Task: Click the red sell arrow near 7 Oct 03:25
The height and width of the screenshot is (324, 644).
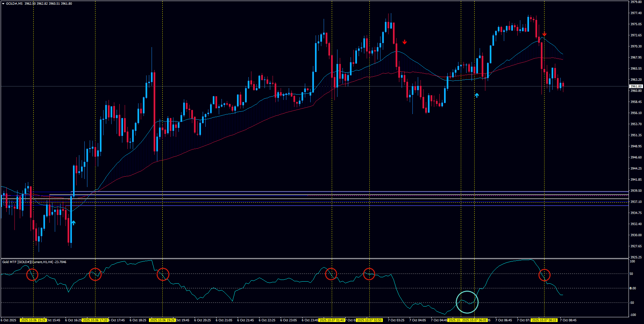Action: tap(405, 42)
